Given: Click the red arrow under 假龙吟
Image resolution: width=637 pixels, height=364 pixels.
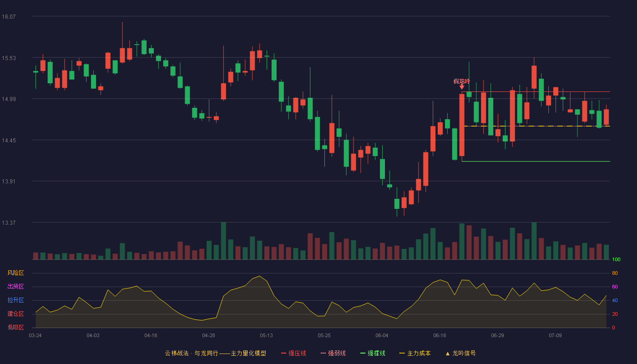Looking at the screenshot, I should [462, 86].
